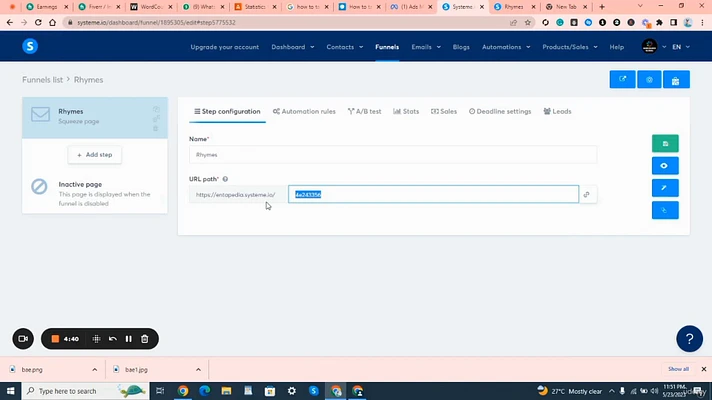Image resolution: width=712 pixels, height=400 pixels.
Task: Click the blue eye preview button
Action: coord(665,166)
